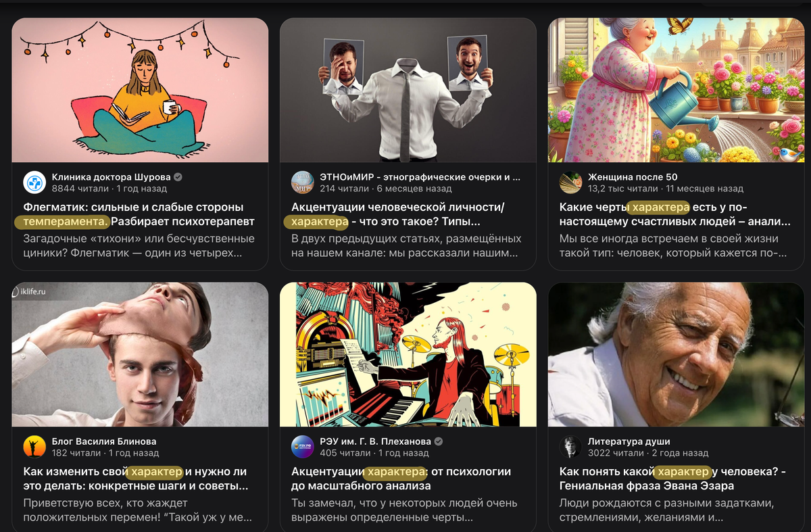Open article Как понять какой характер у человека
This screenshot has height=532, width=811.
point(673,479)
